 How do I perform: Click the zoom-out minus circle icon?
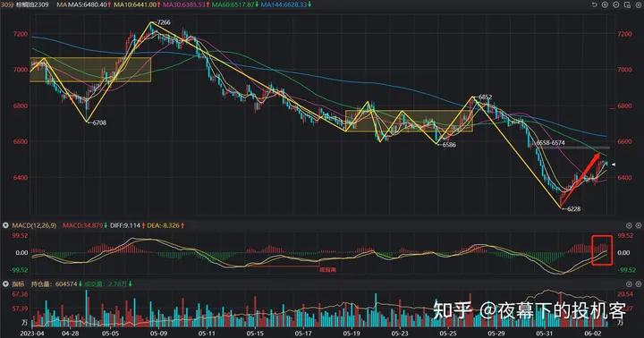(x=616, y=4)
